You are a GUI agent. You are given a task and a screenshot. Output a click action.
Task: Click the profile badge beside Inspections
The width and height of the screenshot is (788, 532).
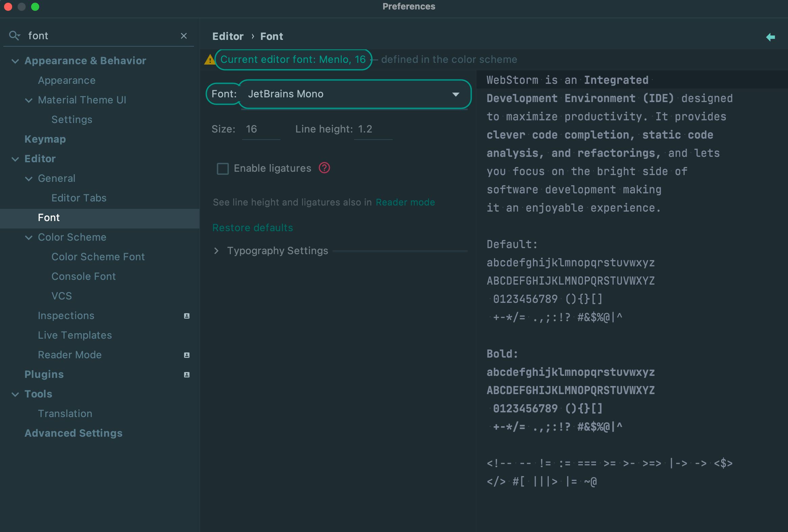pyautogui.click(x=186, y=316)
